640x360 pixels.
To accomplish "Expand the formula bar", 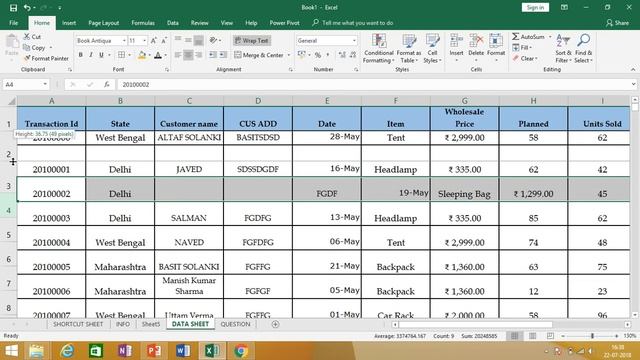I will click(633, 84).
